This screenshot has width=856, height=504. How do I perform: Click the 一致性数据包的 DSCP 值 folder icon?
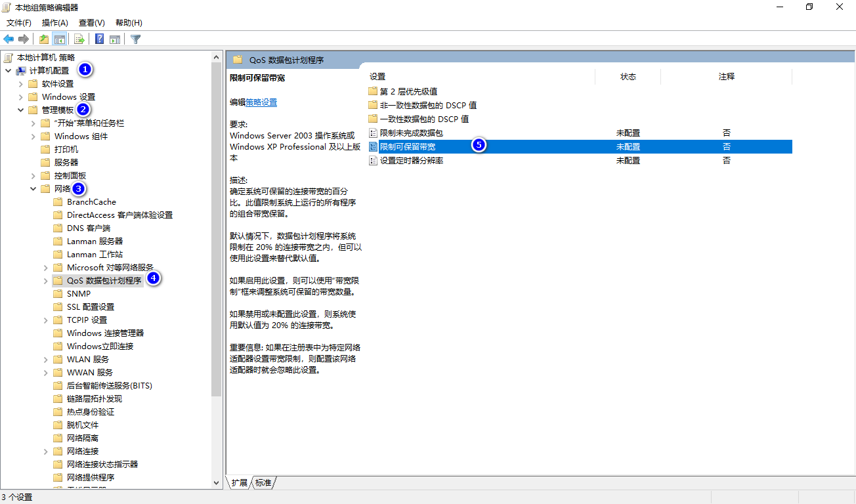coord(373,119)
